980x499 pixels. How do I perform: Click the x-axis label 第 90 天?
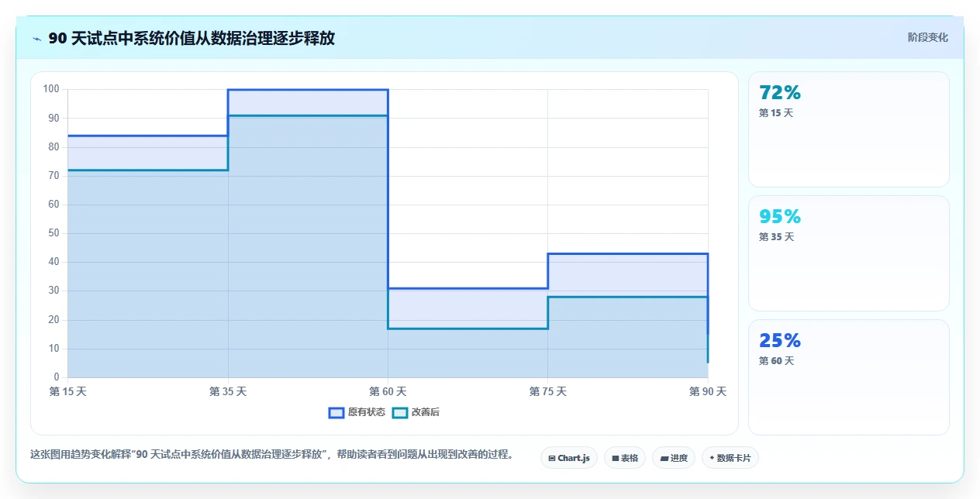[x=708, y=391]
